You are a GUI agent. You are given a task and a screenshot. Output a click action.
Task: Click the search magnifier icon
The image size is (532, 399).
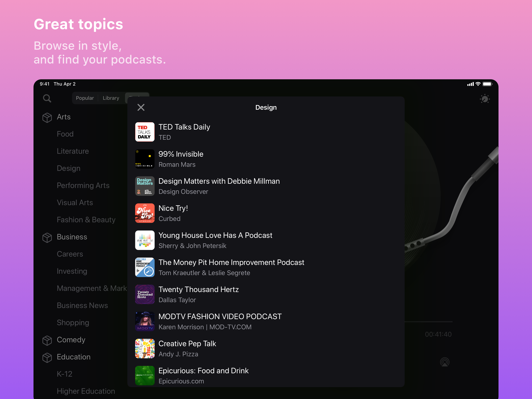(47, 98)
